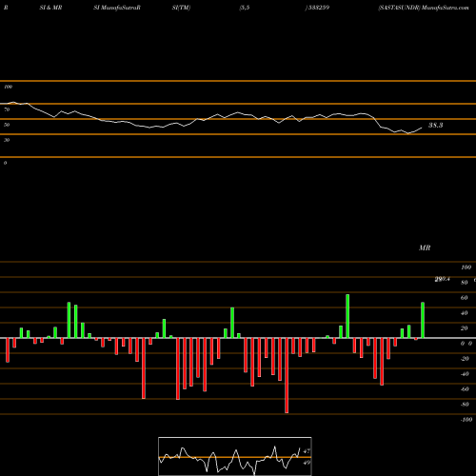The height and width of the screenshot is (476, 476).
Task: Click the value 47 in mini chart
Action: [x=307, y=451]
